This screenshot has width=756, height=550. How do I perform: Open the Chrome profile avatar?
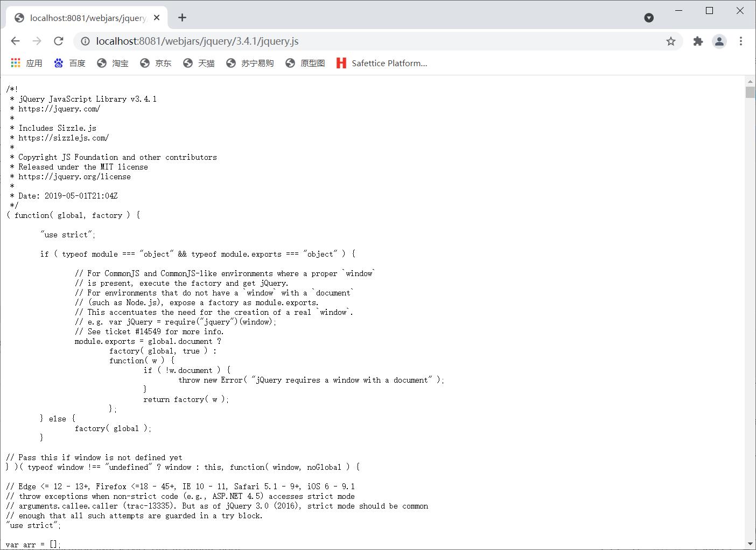tap(719, 41)
